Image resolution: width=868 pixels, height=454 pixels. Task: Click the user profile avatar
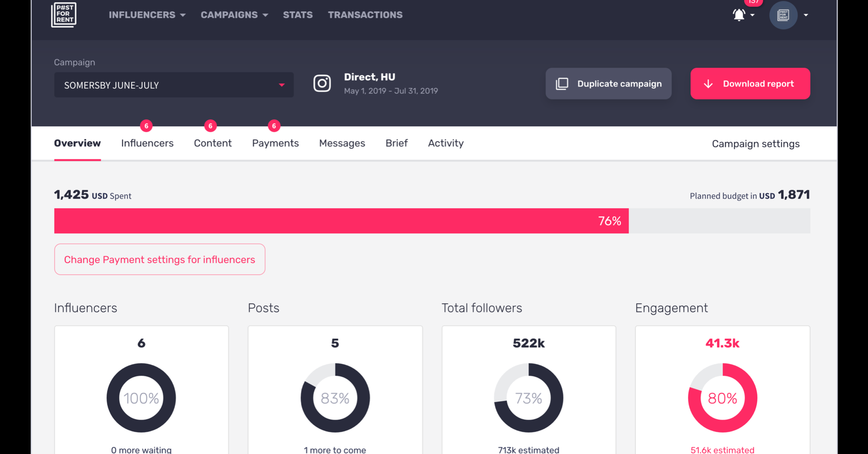coord(783,15)
